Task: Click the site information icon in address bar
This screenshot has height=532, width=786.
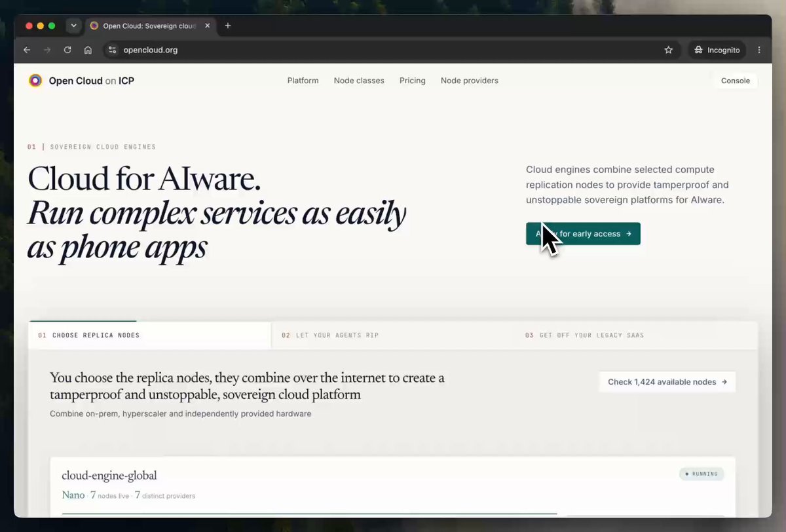Action: click(x=112, y=50)
